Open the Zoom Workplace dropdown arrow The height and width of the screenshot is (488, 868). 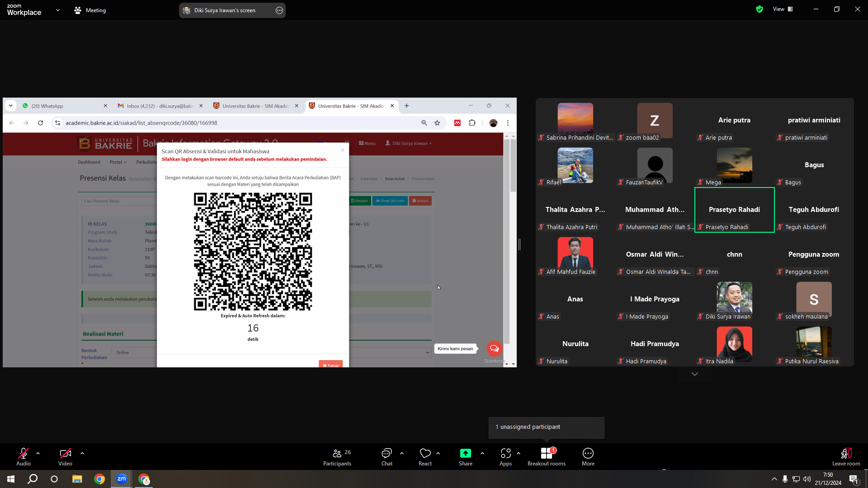58,10
